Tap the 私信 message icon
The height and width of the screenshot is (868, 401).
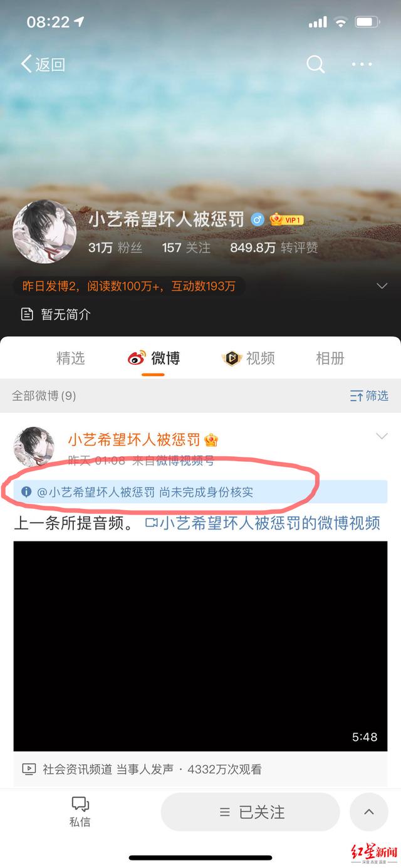coord(80,812)
